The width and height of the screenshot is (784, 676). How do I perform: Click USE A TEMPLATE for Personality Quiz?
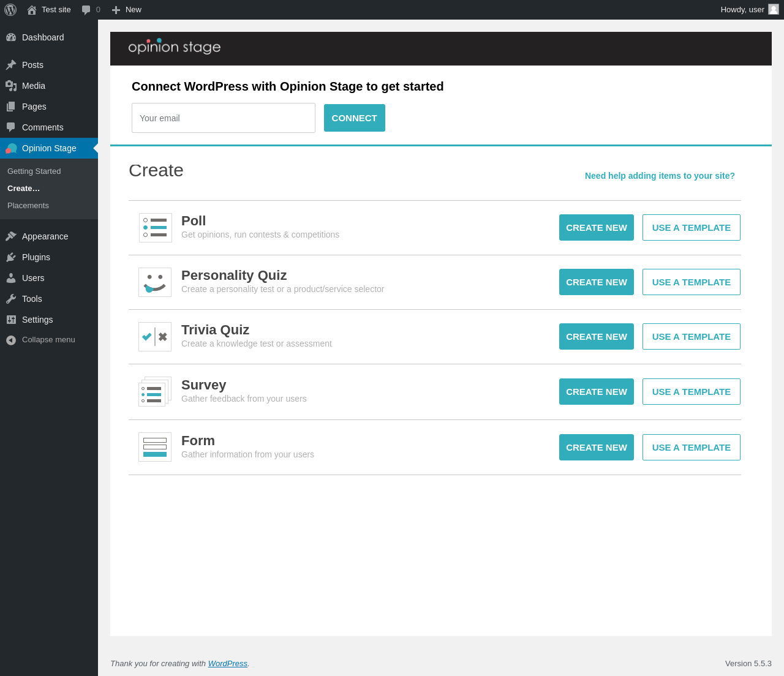[x=692, y=282]
